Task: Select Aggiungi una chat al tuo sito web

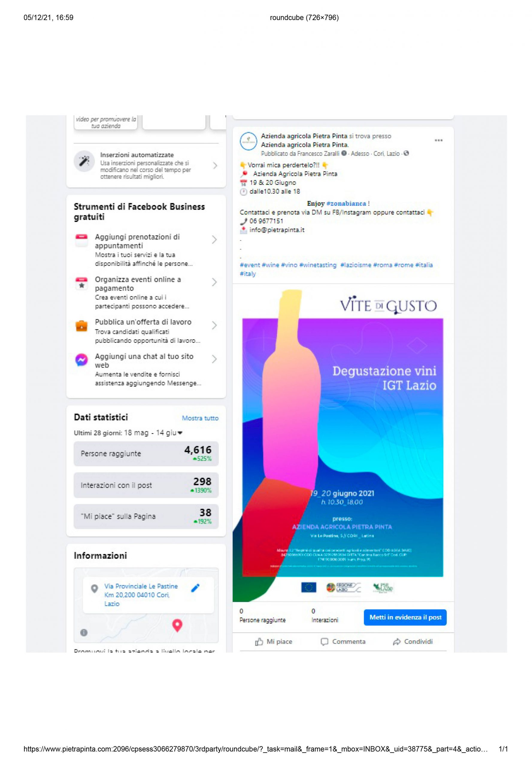Action: (146, 369)
